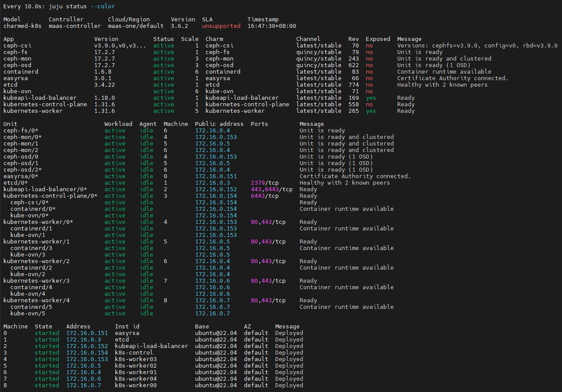Click revision number '774' for etcd
Screen dimensions: 562x392
pyautogui.click(x=354, y=85)
